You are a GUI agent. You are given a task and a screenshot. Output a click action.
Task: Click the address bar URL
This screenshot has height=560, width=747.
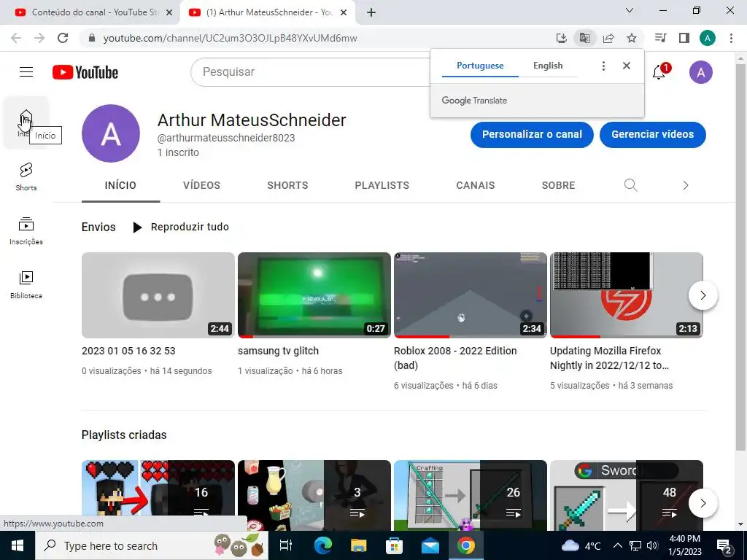click(230, 38)
